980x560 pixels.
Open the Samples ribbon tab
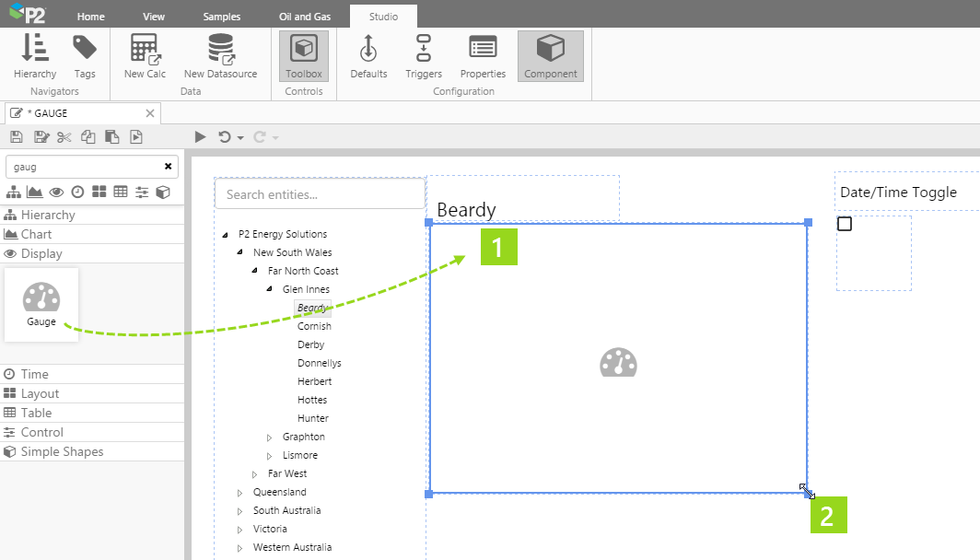coord(221,17)
